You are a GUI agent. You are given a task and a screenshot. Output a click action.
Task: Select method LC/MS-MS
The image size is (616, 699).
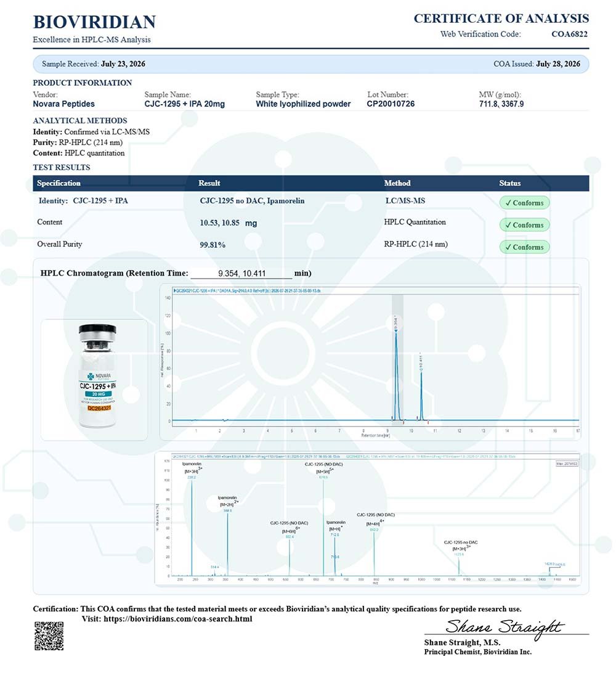click(405, 200)
